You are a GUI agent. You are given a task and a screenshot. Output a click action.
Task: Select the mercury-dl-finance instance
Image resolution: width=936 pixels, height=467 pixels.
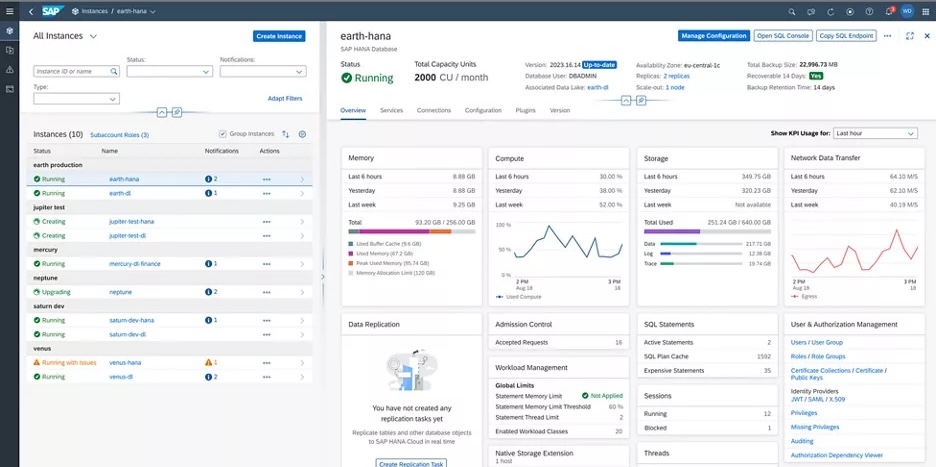pyautogui.click(x=135, y=264)
